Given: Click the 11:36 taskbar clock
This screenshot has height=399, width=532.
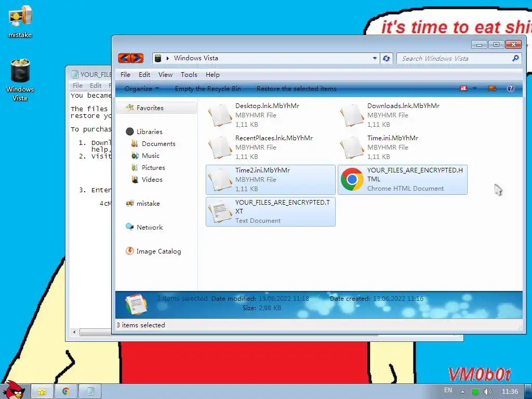Looking at the screenshot, I should [x=510, y=392].
